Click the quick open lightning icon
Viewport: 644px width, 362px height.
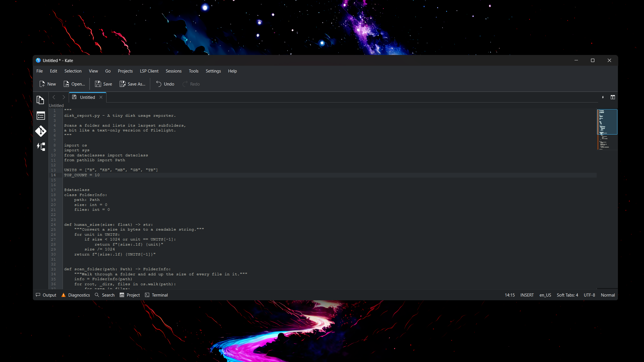[x=603, y=97]
